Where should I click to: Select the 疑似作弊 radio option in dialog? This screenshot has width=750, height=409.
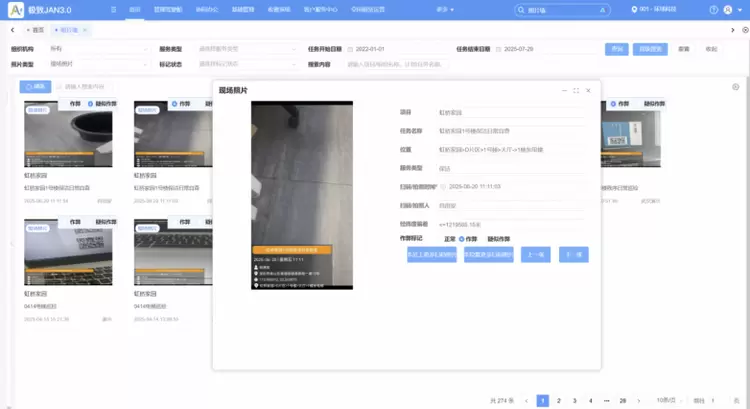click(498, 238)
